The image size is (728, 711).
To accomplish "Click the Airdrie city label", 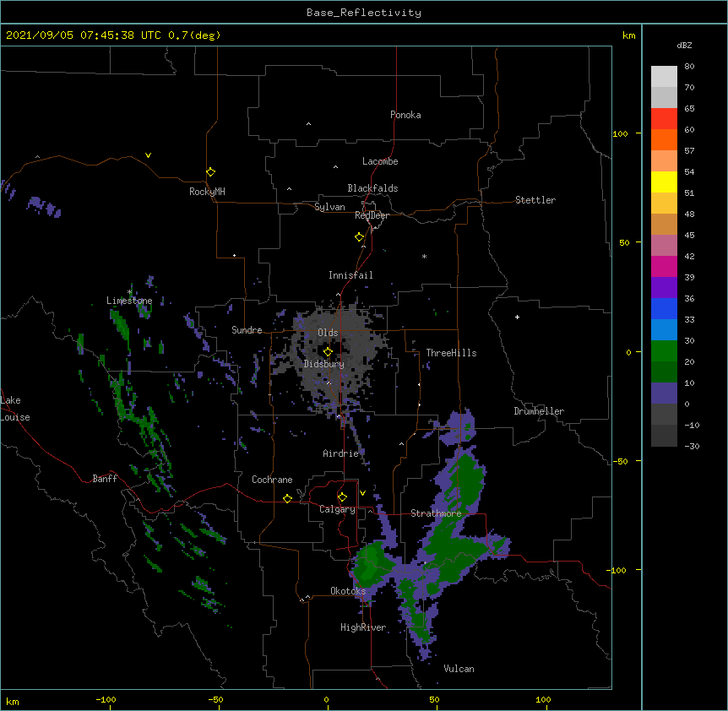I will click(340, 453).
